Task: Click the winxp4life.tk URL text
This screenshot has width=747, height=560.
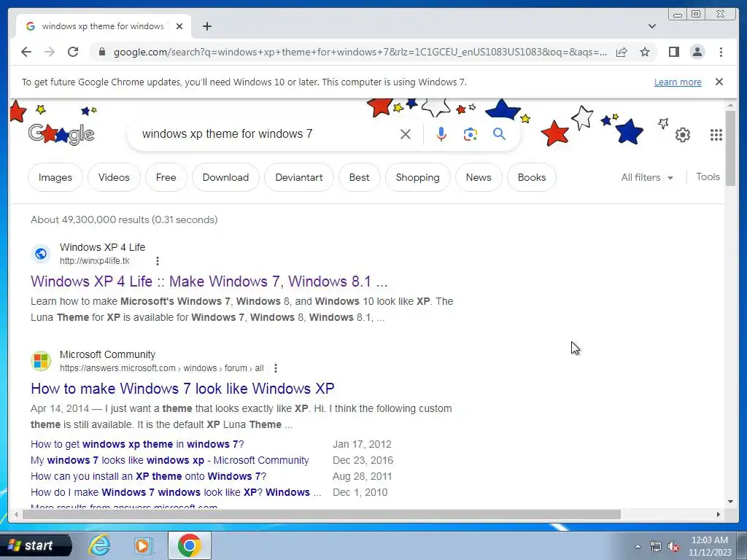Action: point(94,261)
